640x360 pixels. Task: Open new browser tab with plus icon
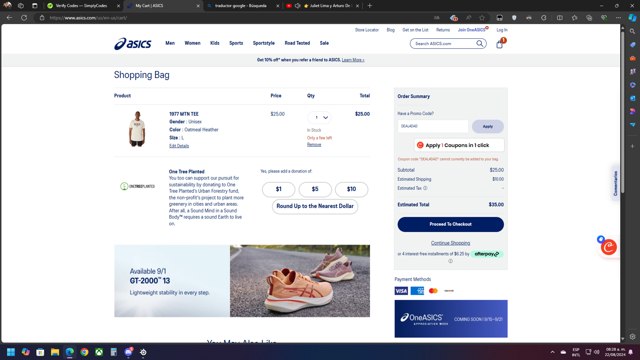pyautogui.click(x=369, y=6)
